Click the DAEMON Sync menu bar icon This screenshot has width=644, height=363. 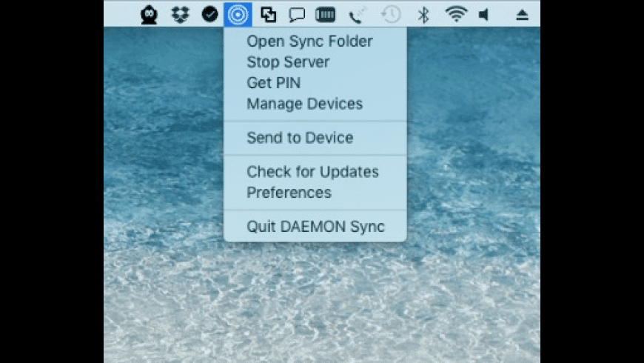pos(238,14)
